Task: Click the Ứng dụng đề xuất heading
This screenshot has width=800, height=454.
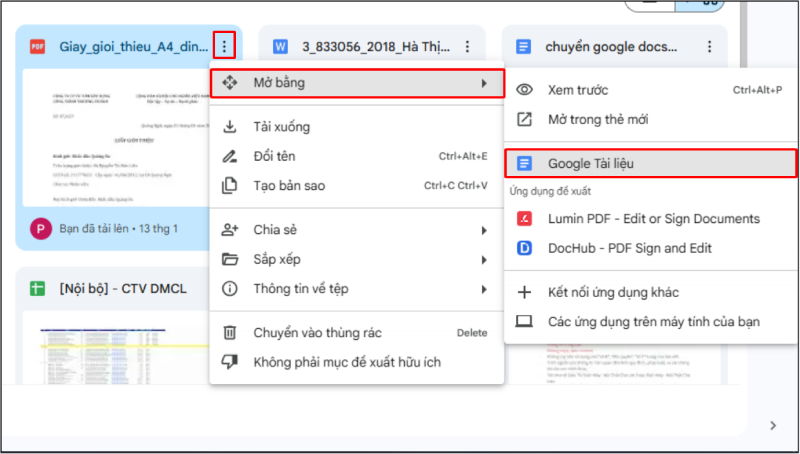Action: pos(550,191)
